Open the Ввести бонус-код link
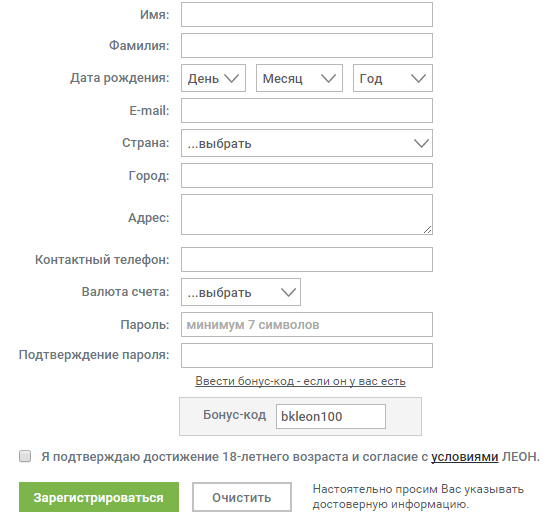 [300, 381]
